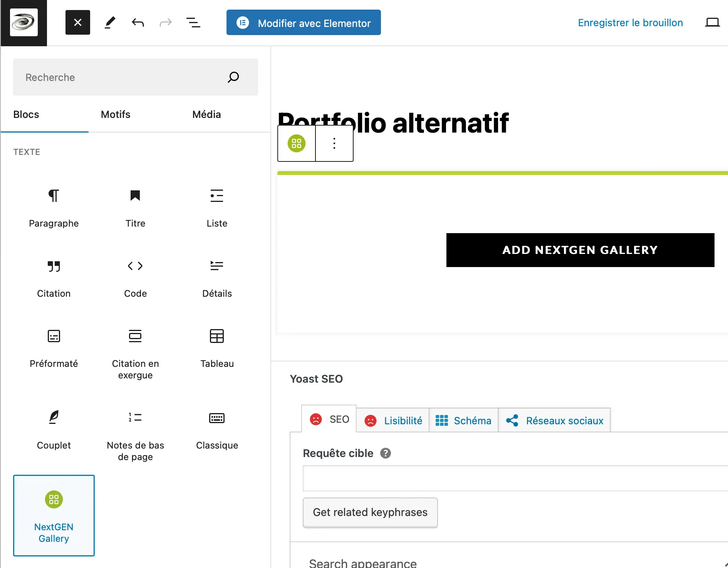728x568 pixels.
Task: Click the Requête cible help icon
Action: [x=385, y=453]
